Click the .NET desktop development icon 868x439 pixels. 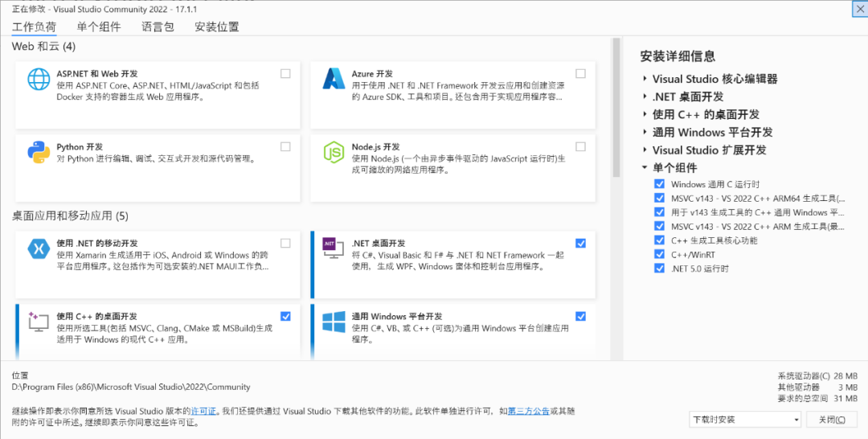334,248
